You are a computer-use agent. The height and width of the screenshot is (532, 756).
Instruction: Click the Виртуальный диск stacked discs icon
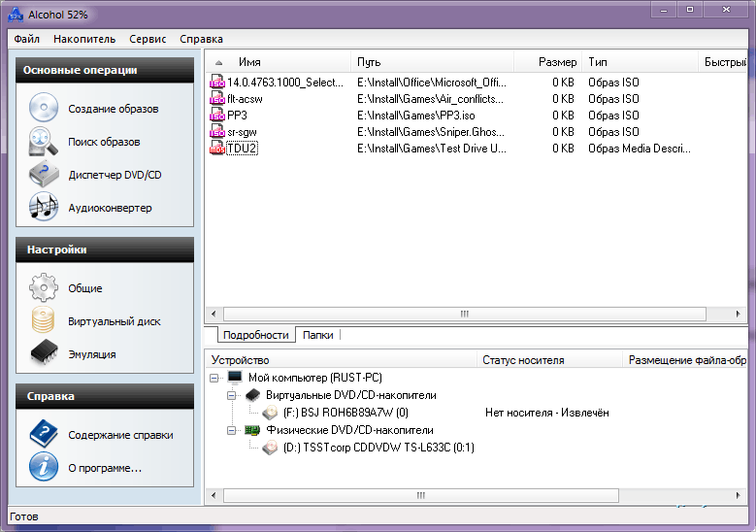point(44,320)
